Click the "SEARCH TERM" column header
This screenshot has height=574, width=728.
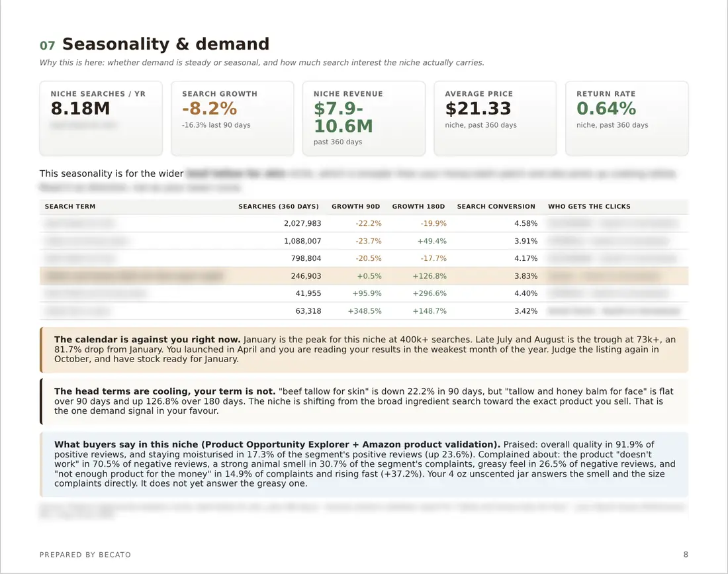click(x=70, y=206)
